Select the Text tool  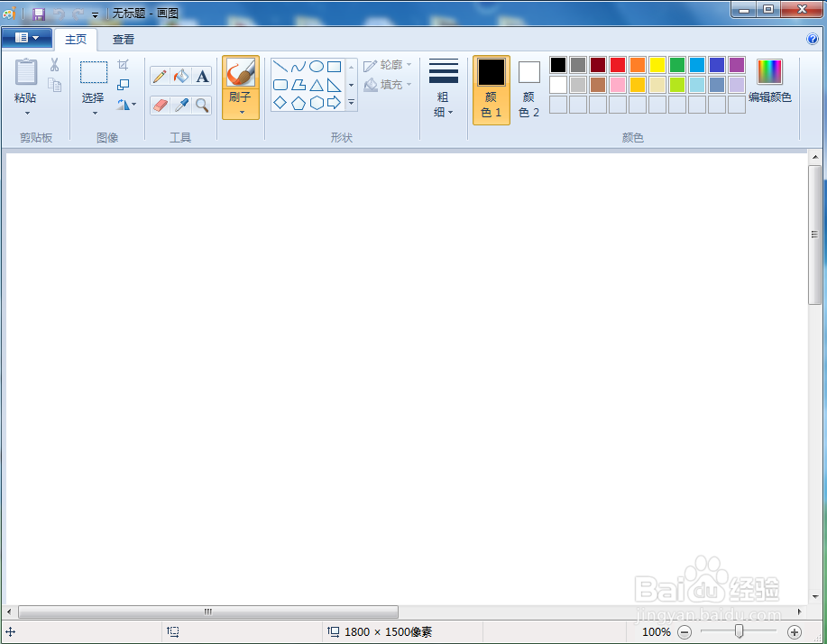click(x=202, y=77)
